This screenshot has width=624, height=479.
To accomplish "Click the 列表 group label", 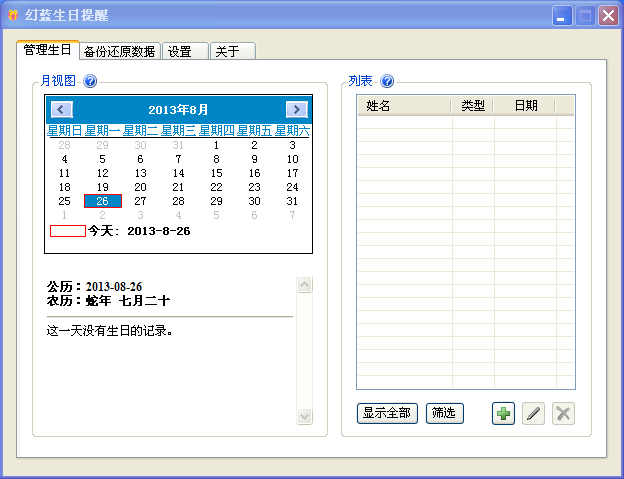I will tap(361, 81).
